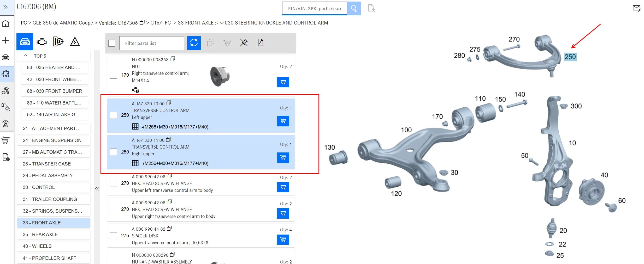Open 83 - 035 HEATER AND group
The height and width of the screenshot is (264, 644).
click(x=55, y=67)
